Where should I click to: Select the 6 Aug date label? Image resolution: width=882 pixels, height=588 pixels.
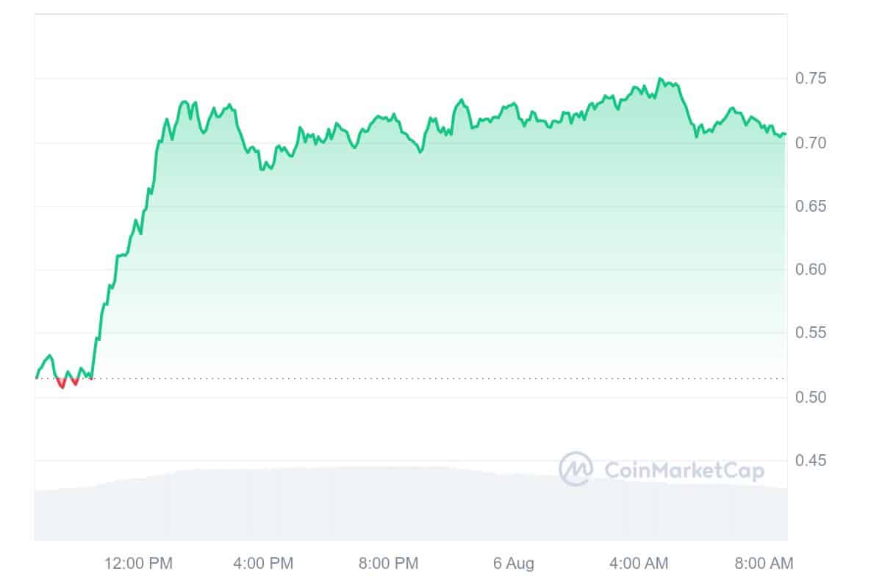(x=514, y=564)
